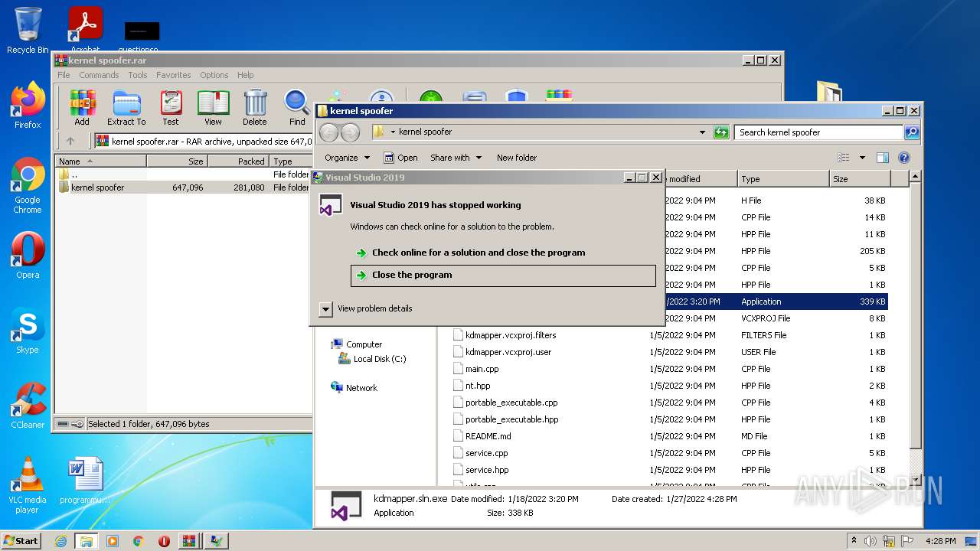Click New folder in Explorer toolbar
980x551 pixels.
pyautogui.click(x=517, y=158)
